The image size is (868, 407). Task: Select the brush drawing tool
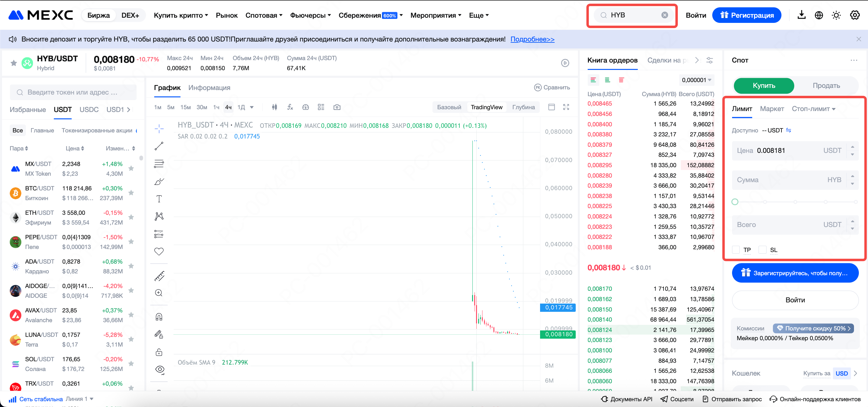click(159, 182)
